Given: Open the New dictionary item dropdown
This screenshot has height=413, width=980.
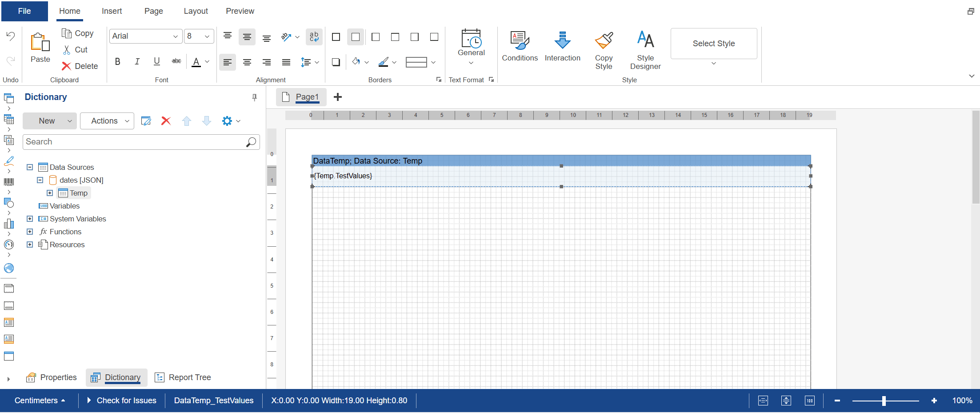Looking at the screenshot, I should (49, 121).
